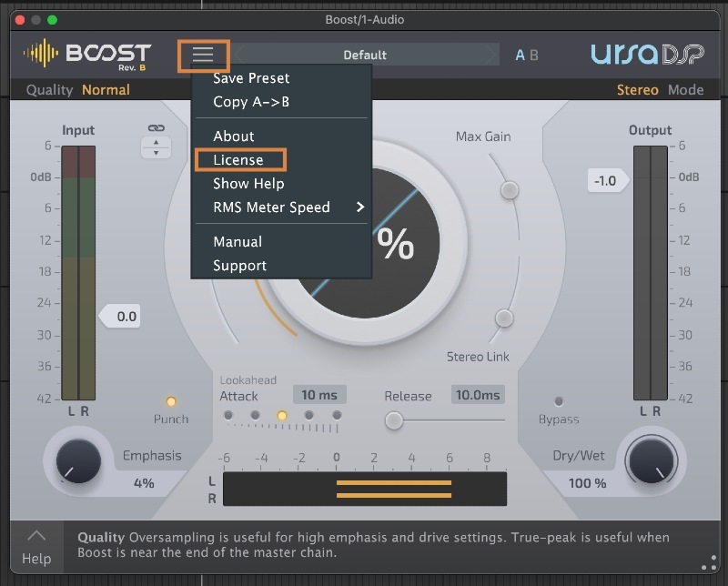Choose Show Help menu entry
The width and height of the screenshot is (728, 586).
pyautogui.click(x=248, y=184)
